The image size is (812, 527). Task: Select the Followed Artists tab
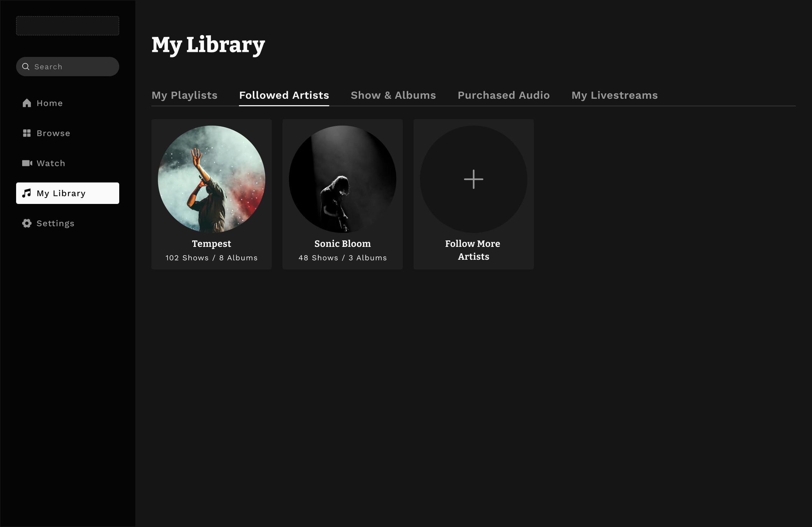tap(284, 95)
